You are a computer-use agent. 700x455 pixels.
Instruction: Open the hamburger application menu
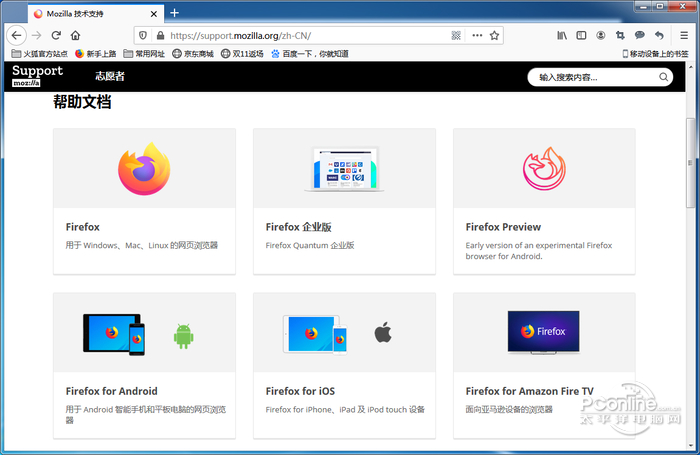(x=684, y=35)
